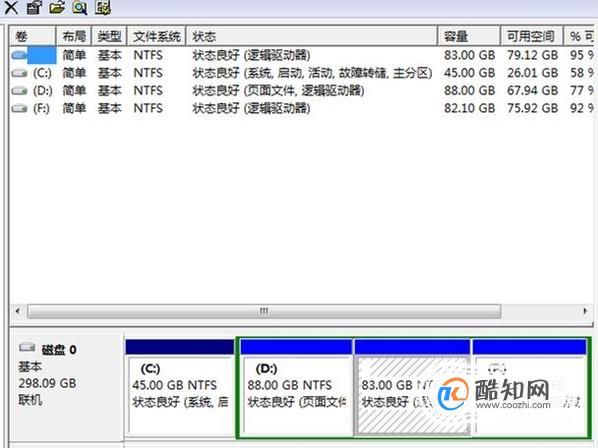Viewport: 598px width, 448px height.
Task: Select the (C:) 45.00 GB partition block
Action: pos(180,387)
